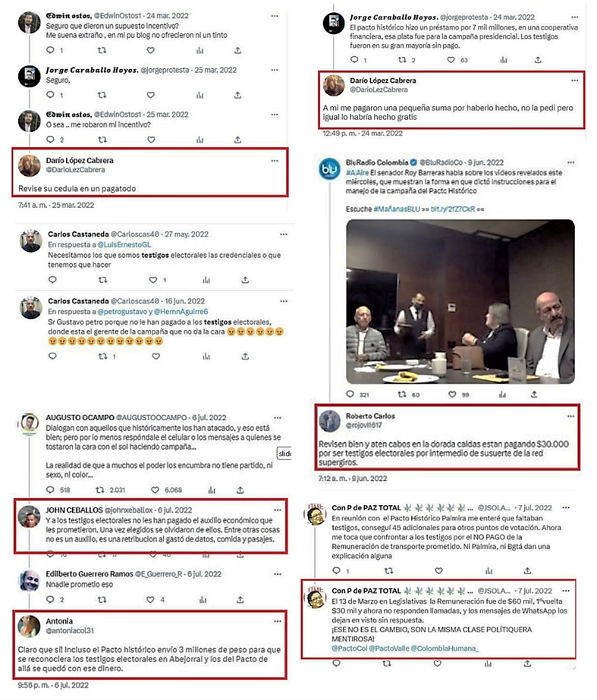Share Carlos Castaneda's 27 may tweet

click(245, 280)
